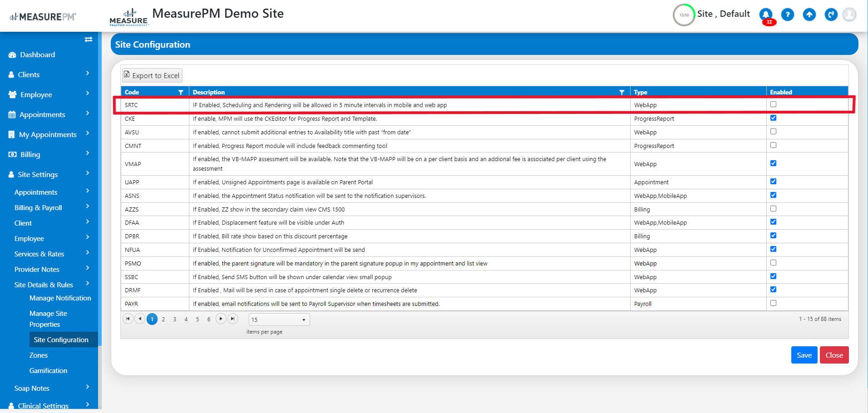Expand the Billing & Payroll submenu chevron
The width and height of the screenshot is (868, 413).
pos(88,206)
